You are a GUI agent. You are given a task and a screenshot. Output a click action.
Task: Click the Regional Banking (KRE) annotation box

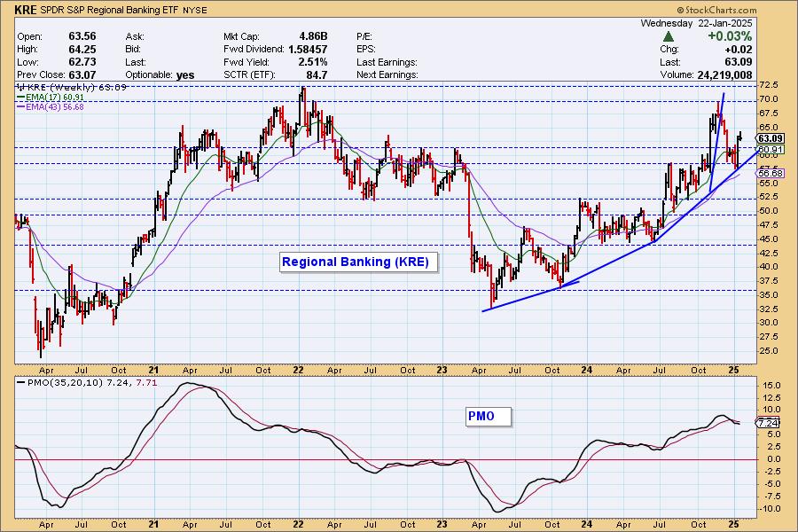pos(359,262)
